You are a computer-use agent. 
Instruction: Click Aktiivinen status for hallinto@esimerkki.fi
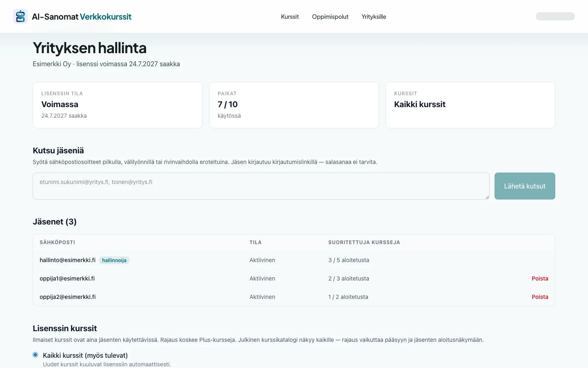(262, 260)
